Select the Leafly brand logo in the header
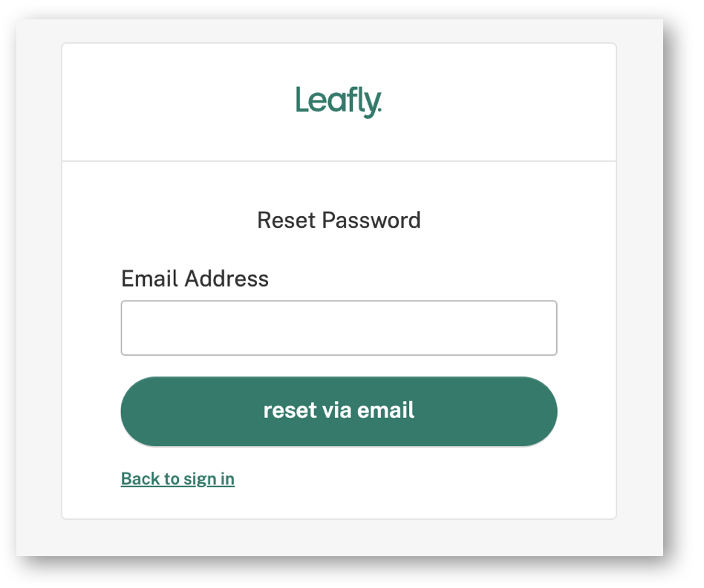The image size is (704, 588). [339, 102]
